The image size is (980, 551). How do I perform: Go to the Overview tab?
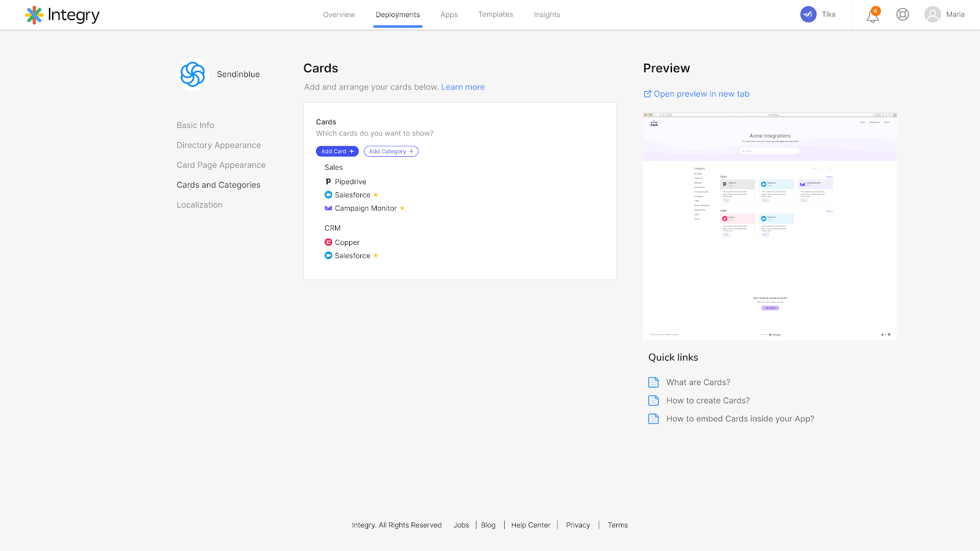pos(339,15)
